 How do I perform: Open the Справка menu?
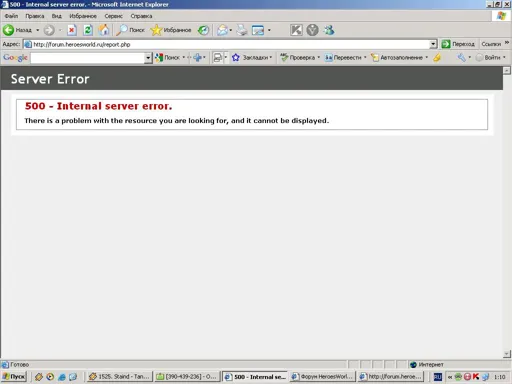tap(141, 16)
